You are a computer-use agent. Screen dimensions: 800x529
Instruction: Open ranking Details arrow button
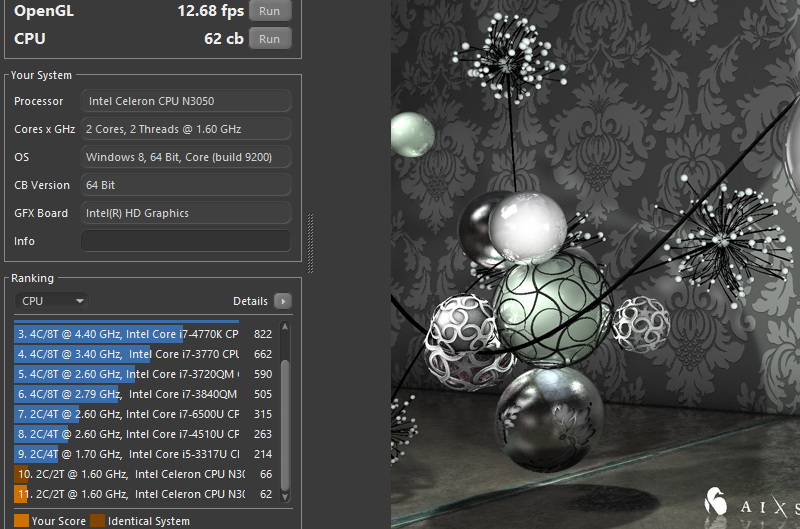pyautogui.click(x=283, y=301)
